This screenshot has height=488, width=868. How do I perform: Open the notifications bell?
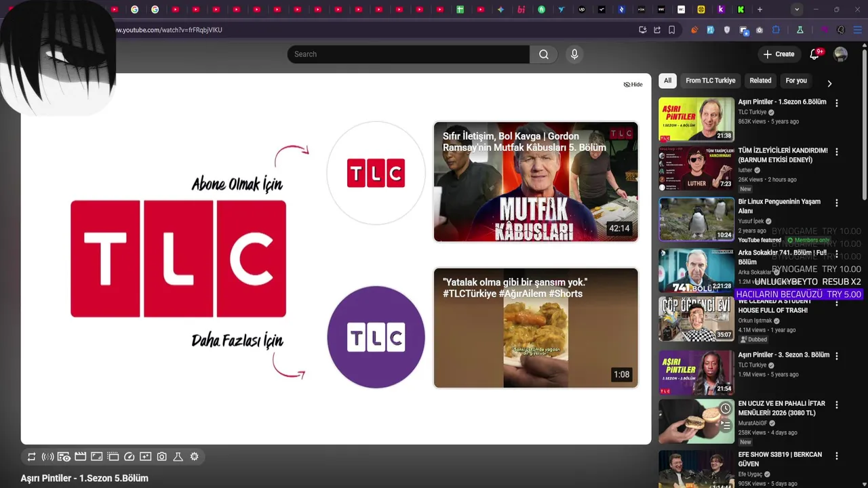coord(814,54)
